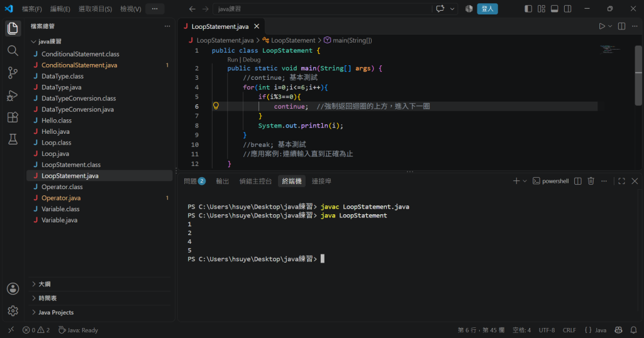
Task: Expand the Java Projects section
Action: click(99, 312)
